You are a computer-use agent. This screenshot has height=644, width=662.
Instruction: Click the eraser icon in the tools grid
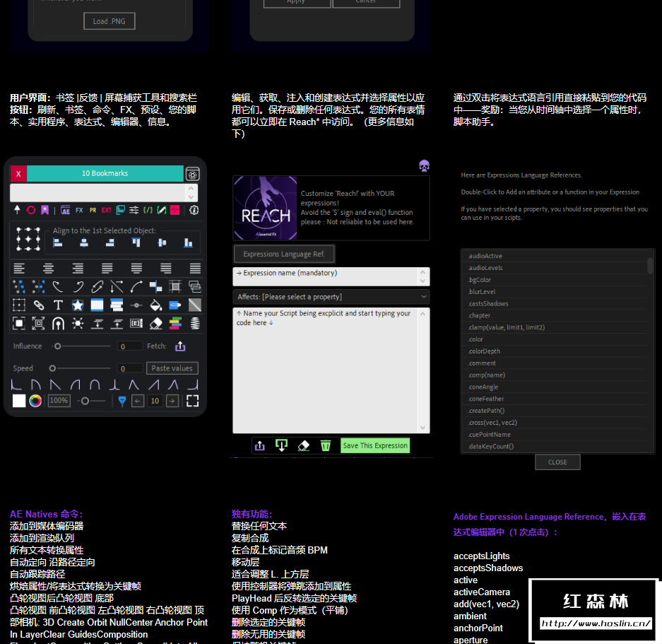point(156,324)
